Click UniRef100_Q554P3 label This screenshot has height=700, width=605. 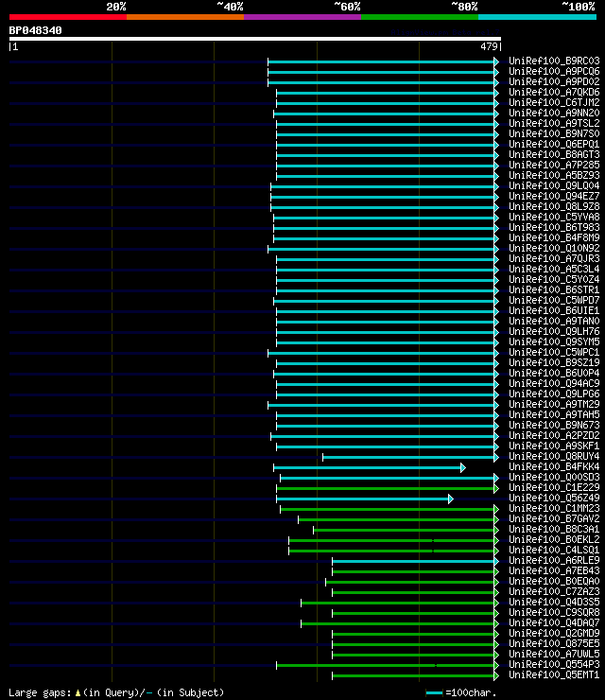pos(554,665)
